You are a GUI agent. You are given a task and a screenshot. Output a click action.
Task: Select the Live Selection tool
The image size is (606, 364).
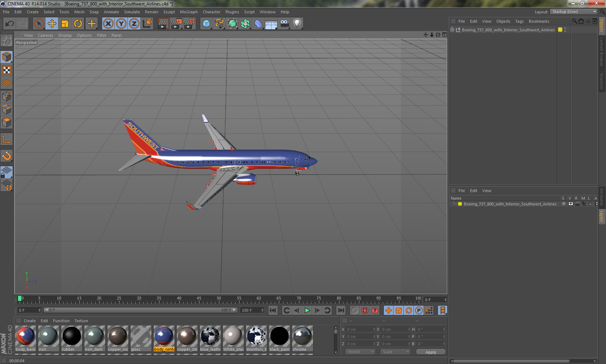[x=39, y=24]
